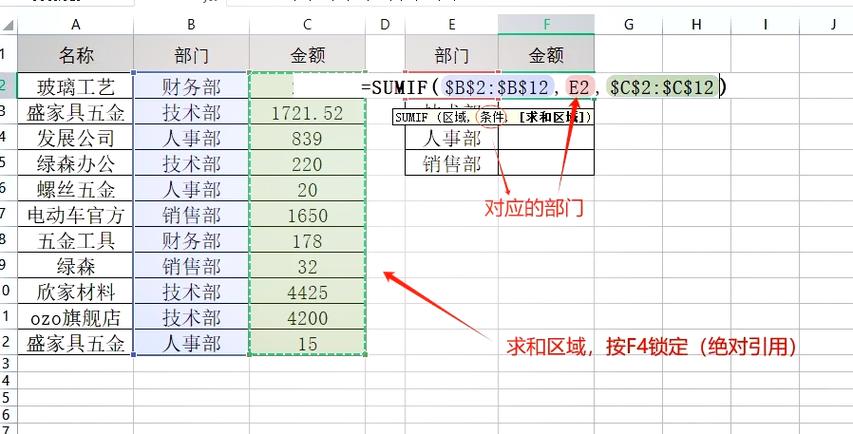
Task: Click the 名称 header cell
Action: (76, 54)
